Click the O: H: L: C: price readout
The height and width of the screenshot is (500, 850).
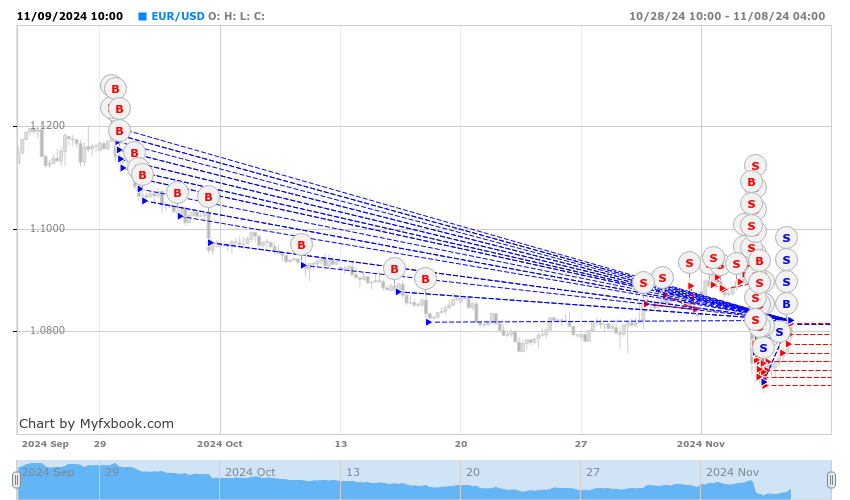pos(236,16)
